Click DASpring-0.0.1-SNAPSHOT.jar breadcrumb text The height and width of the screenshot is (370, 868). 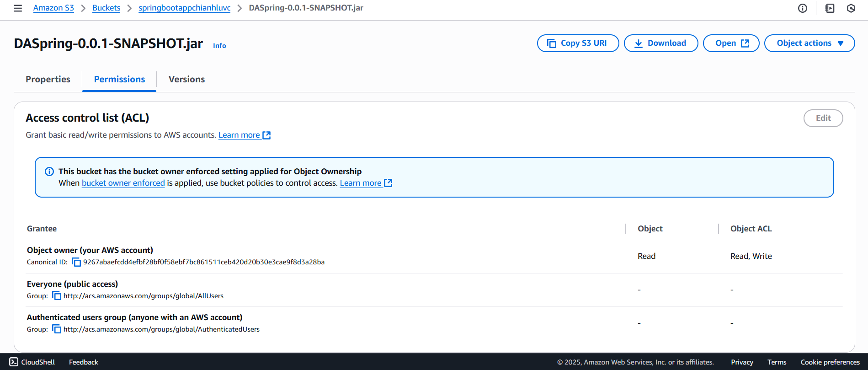(x=306, y=8)
